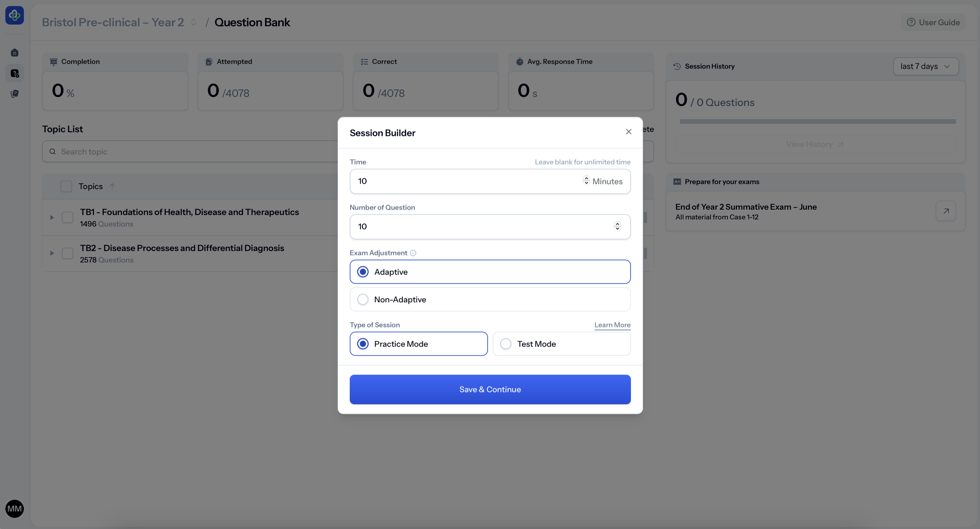980x529 pixels.
Task: Select Test Mode session type
Action: (x=505, y=344)
